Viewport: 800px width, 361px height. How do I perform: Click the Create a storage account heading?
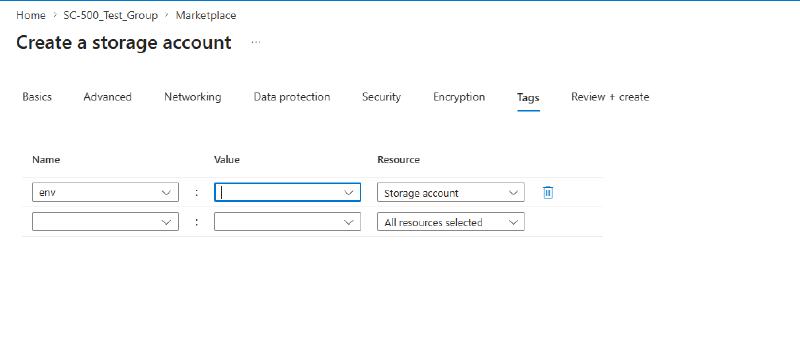coord(124,42)
